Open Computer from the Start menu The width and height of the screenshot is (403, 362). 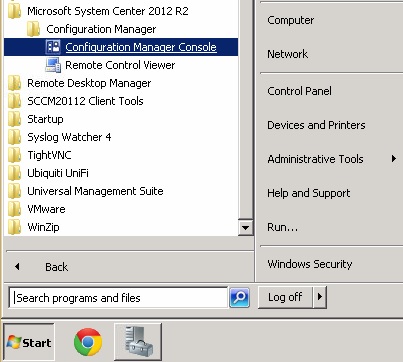click(x=291, y=20)
